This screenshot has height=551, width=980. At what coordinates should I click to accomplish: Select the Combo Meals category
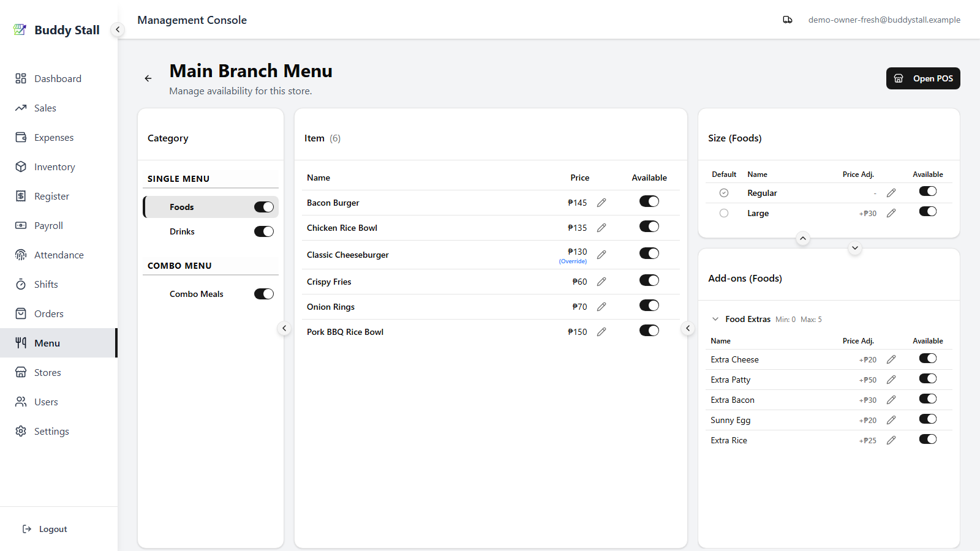click(211, 294)
